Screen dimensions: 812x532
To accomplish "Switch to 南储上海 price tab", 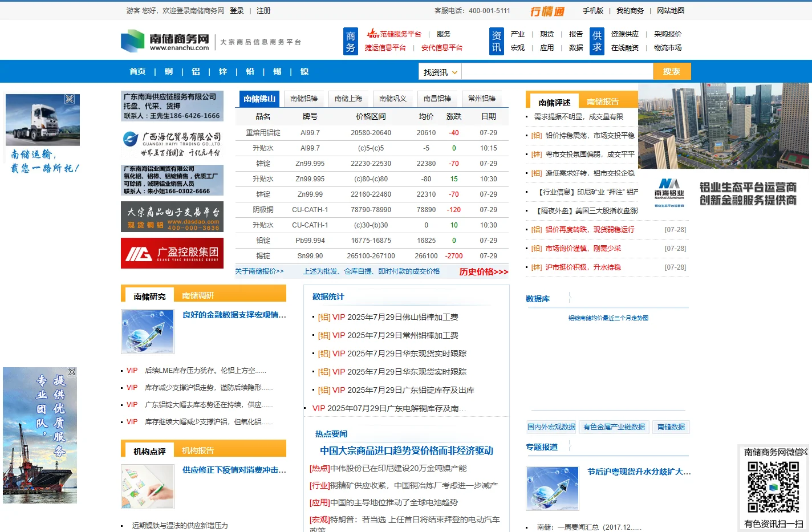I will click(348, 99).
